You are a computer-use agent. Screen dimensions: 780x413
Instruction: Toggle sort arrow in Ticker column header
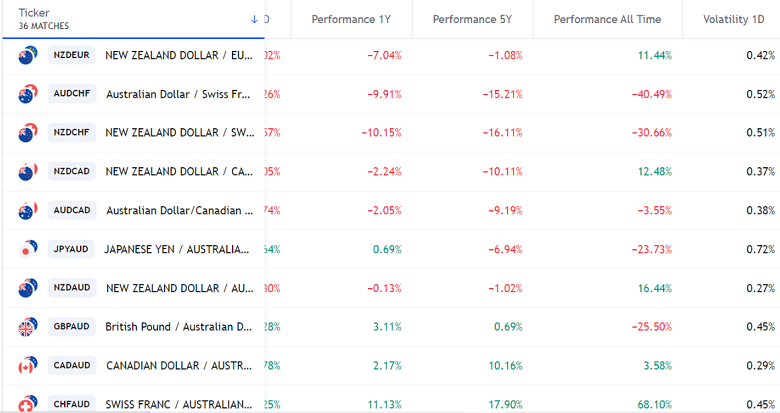(x=254, y=19)
